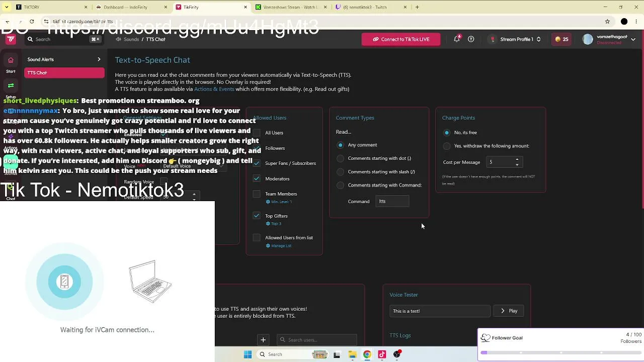Play the voice tester sample
The image size is (644, 362).
509,311
